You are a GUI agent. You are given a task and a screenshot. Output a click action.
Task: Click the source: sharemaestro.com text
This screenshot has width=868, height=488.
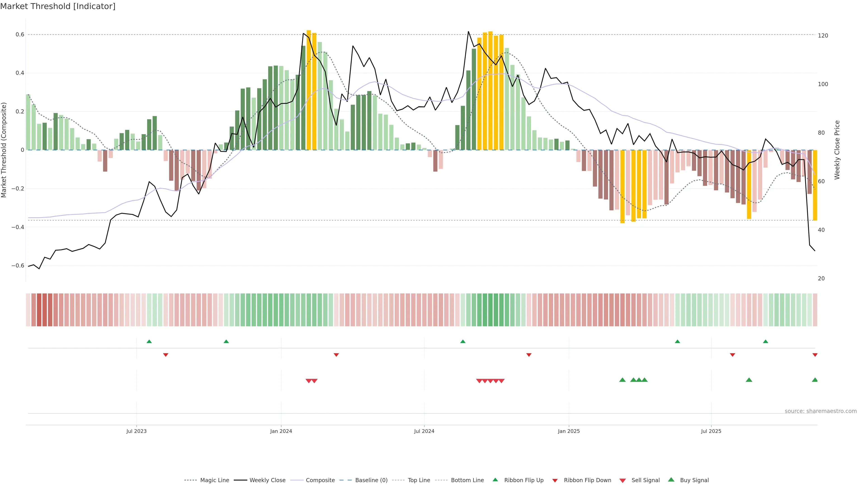tap(821, 411)
